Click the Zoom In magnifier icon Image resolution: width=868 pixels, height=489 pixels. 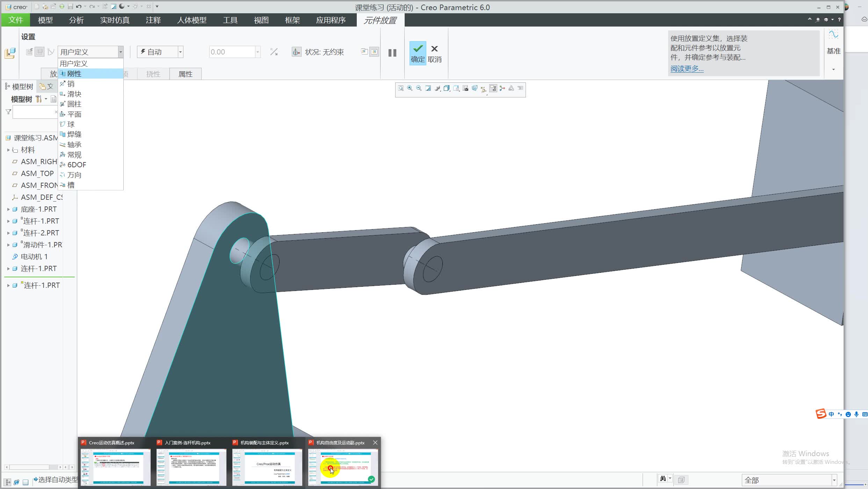click(410, 88)
